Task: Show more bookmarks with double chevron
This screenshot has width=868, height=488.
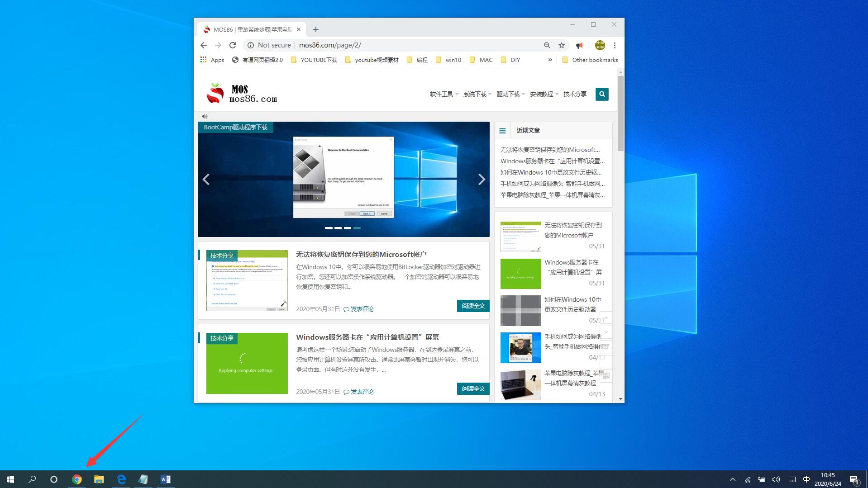Action: 550,60
